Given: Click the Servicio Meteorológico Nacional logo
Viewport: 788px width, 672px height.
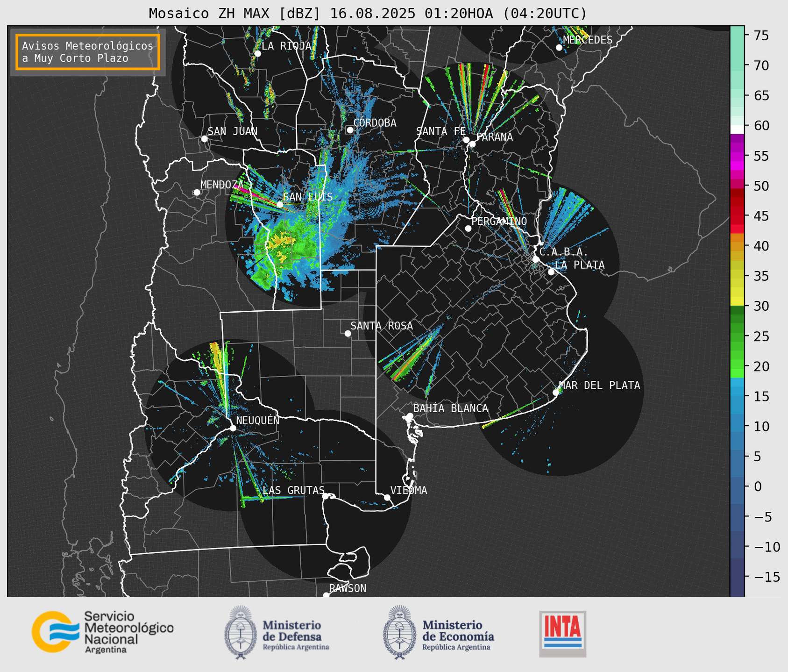Looking at the screenshot, I should 103,632.
